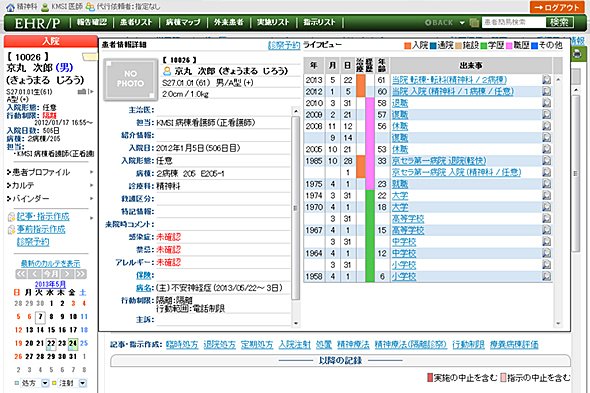590x393 pixels.
Task: Open detail icon for 1975 就職 row
Action: 546,184
